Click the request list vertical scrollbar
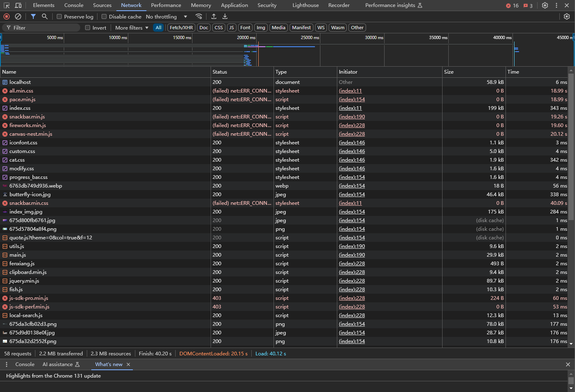This screenshot has height=392, width=575. pyautogui.click(x=571, y=147)
